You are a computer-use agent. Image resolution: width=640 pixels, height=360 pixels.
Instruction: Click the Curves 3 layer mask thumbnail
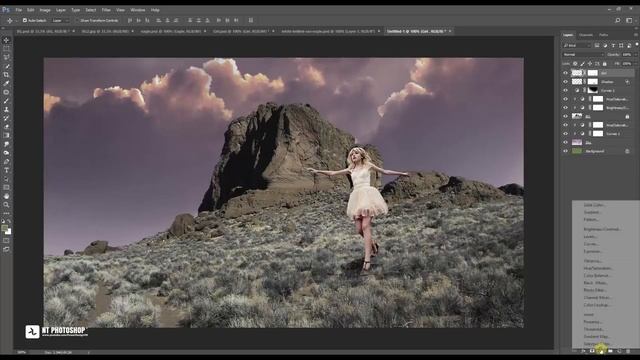(x=593, y=90)
